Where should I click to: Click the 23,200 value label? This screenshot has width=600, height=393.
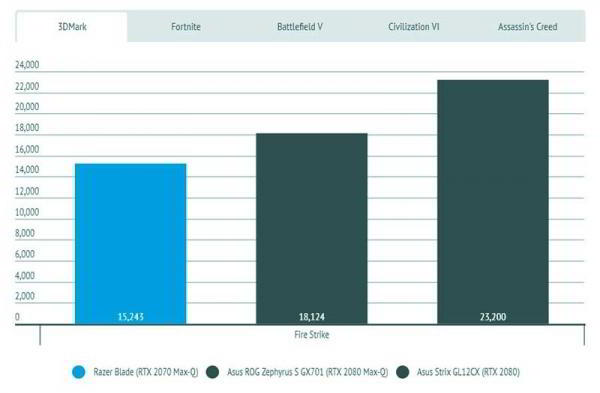pyautogui.click(x=493, y=317)
